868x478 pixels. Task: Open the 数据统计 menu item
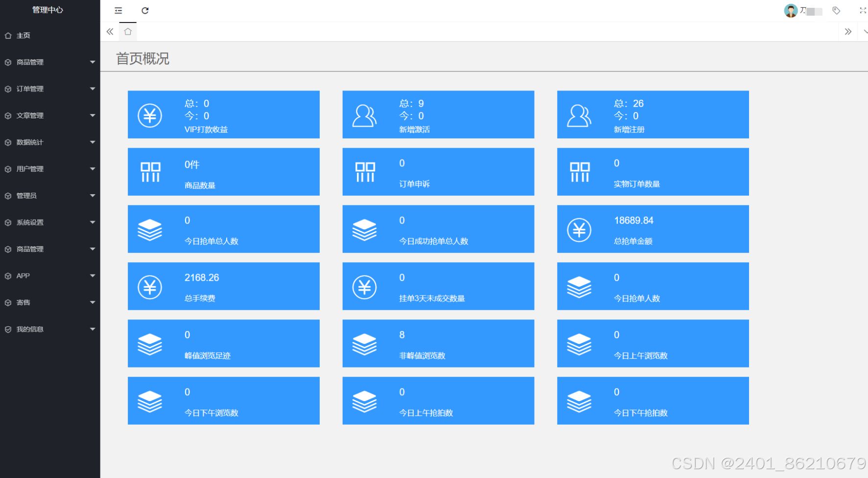[x=50, y=142]
